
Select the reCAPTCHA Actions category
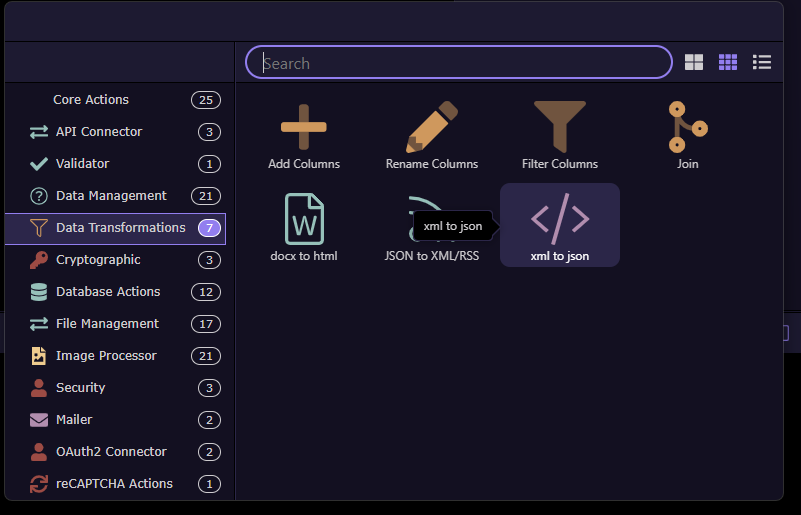click(x=115, y=484)
